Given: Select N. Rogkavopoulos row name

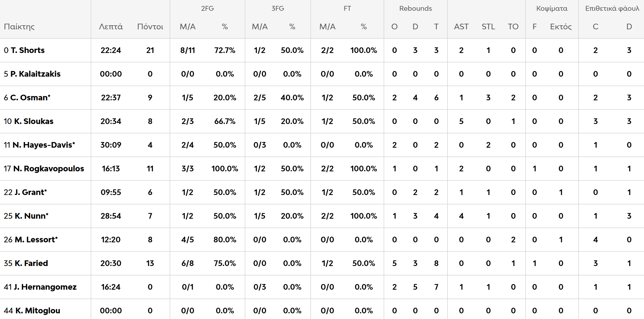Looking at the screenshot, I should 48,169.
